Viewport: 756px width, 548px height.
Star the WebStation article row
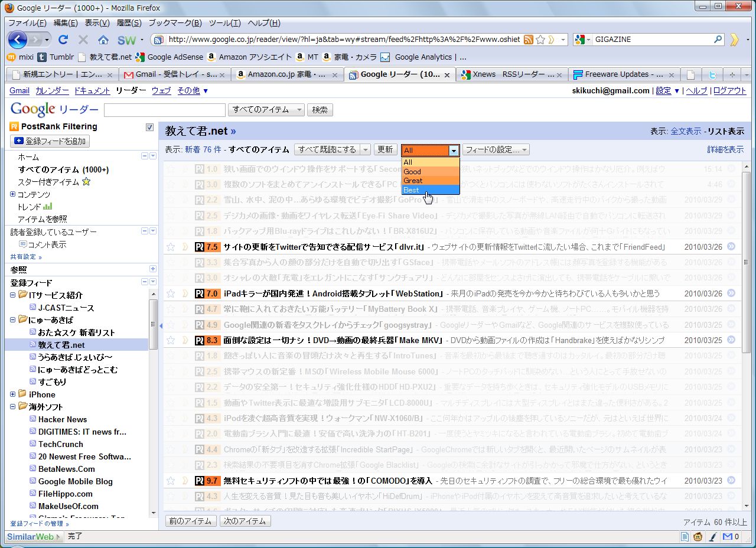point(171,293)
